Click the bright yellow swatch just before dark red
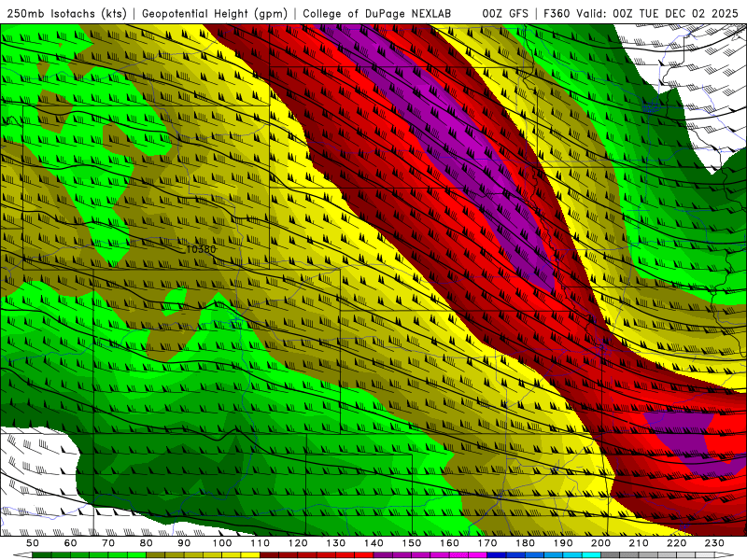The width and height of the screenshot is (747, 560). point(250,554)
